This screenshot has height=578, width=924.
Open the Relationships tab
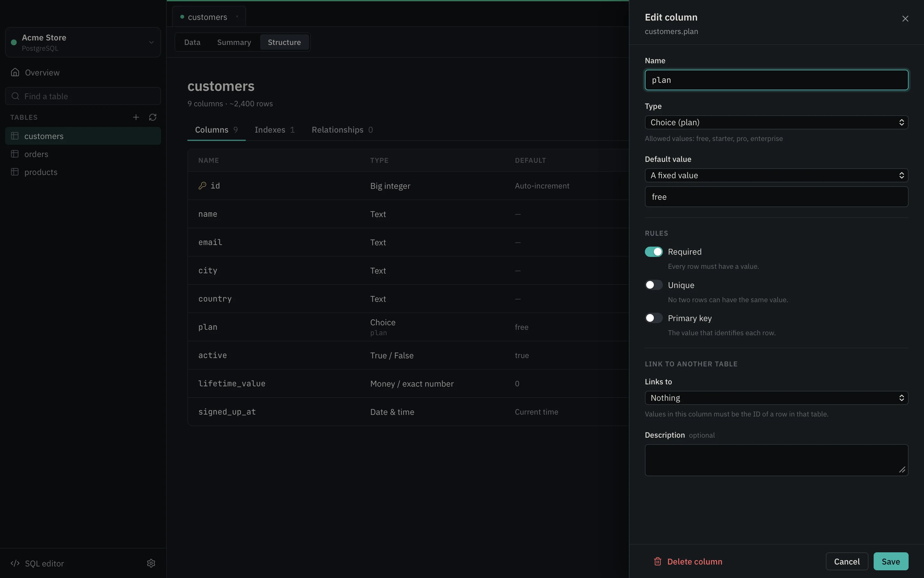(342, 130)
